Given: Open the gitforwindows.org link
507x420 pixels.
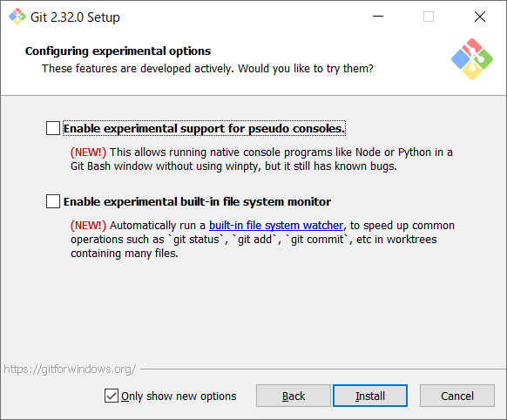Looking at the screenshot, I should click(70, 369).
